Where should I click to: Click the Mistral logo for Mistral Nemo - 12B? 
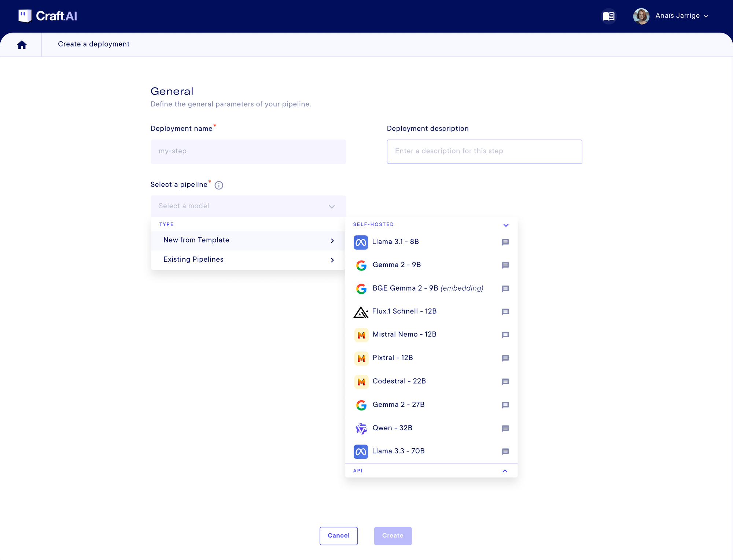click(361, 335)
